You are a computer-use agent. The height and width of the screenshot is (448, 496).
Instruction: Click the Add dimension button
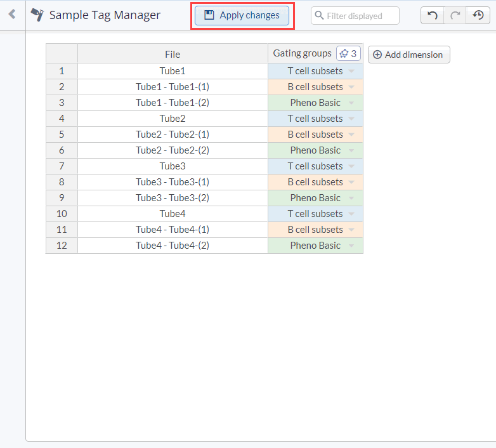coord(408,55)
